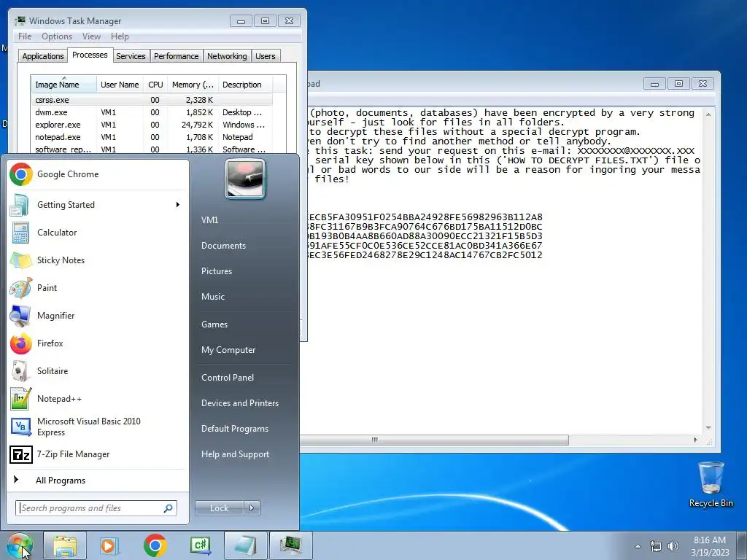Open Google Chrome from Start menu
The image size is (747, 560).
(98, 174)
